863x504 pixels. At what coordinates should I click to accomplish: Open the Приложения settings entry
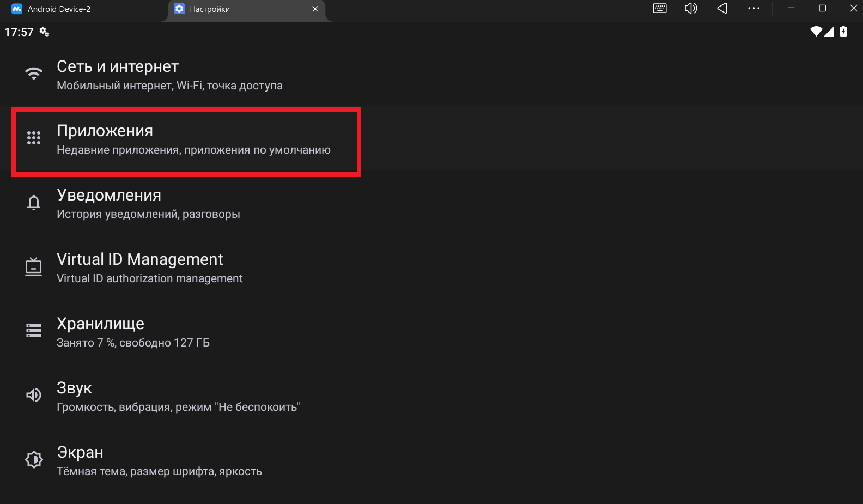(x=193, y=139)
